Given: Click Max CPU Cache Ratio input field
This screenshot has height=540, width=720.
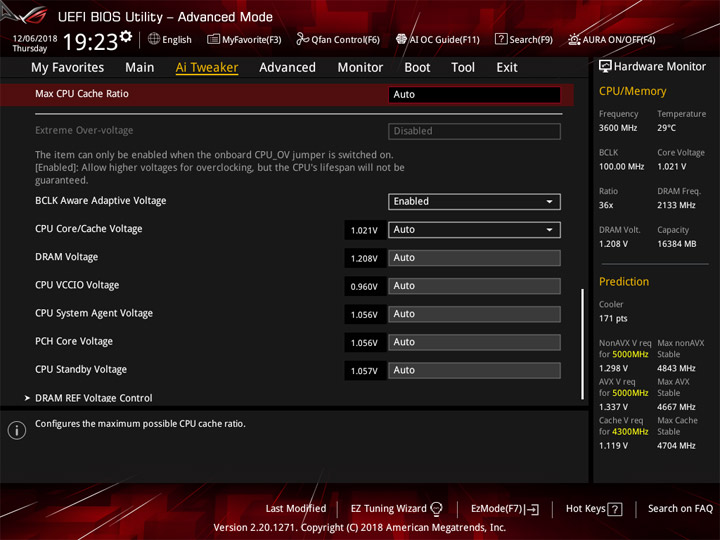Looking at the screenshot, I should [x=474, y=95].
